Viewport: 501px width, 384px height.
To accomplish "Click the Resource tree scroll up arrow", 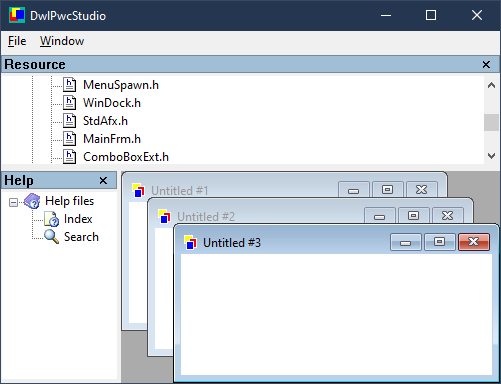I will tap(491, 85).
